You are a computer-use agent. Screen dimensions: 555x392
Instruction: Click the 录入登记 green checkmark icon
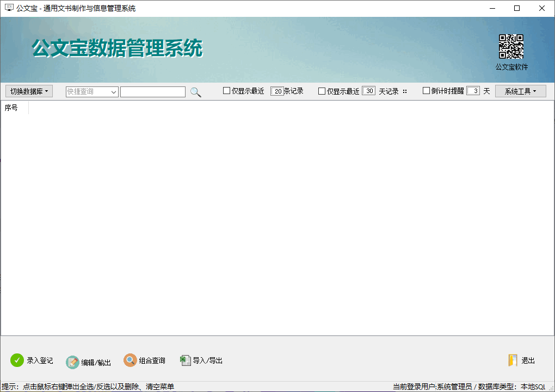[x=17, y=360]
